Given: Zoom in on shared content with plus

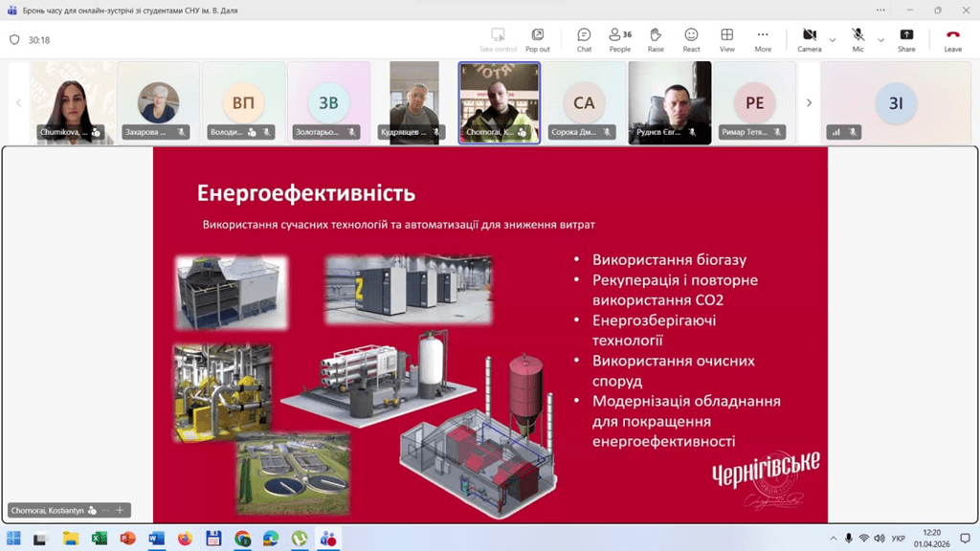Looking at the screenshot, I should coord(120,511).
